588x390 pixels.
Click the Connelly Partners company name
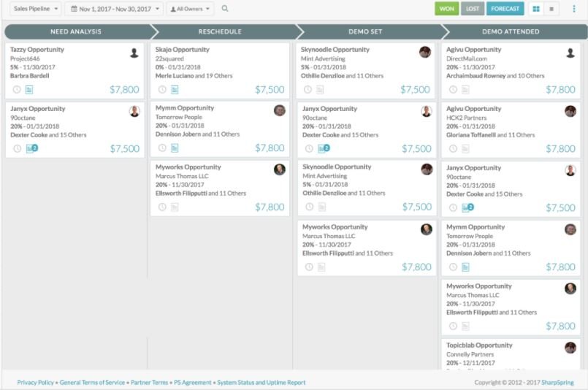click(x=470, y=354)
